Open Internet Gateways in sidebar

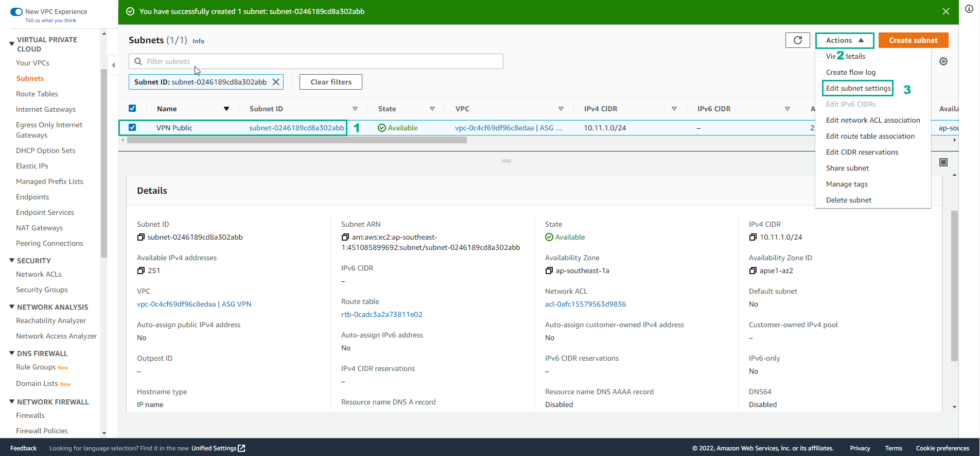(x=46, y=109)
